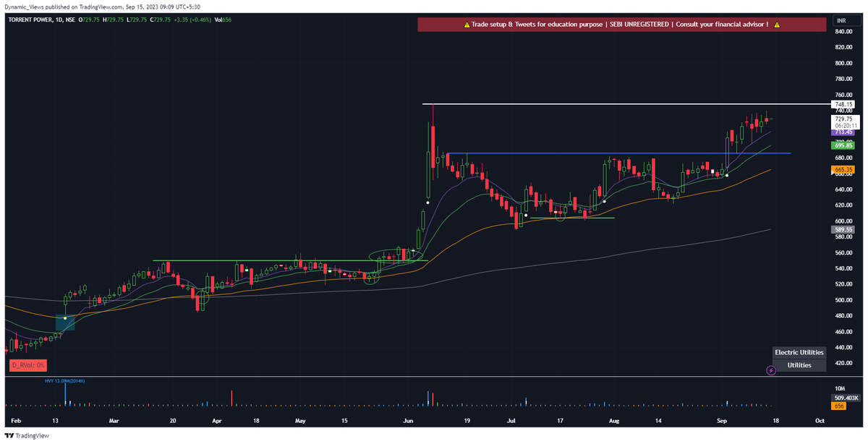Click the red D_RVol: 0% label
The image size is (868, 444).
[x=29, y=366]
